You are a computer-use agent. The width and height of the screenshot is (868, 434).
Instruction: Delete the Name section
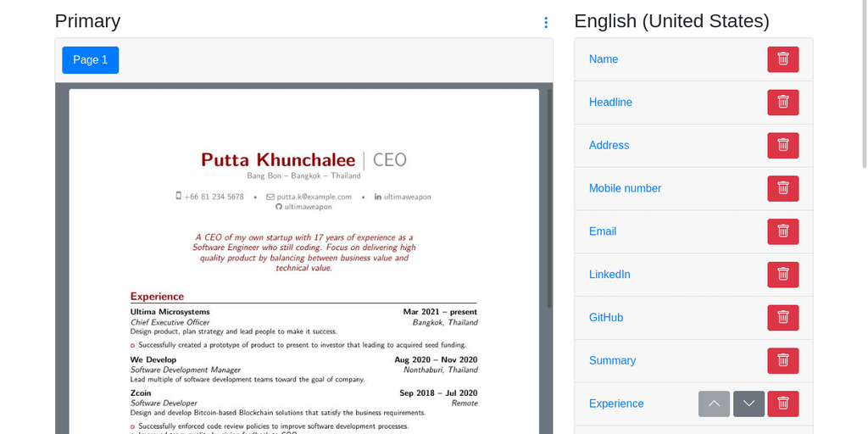click(782, 59)
